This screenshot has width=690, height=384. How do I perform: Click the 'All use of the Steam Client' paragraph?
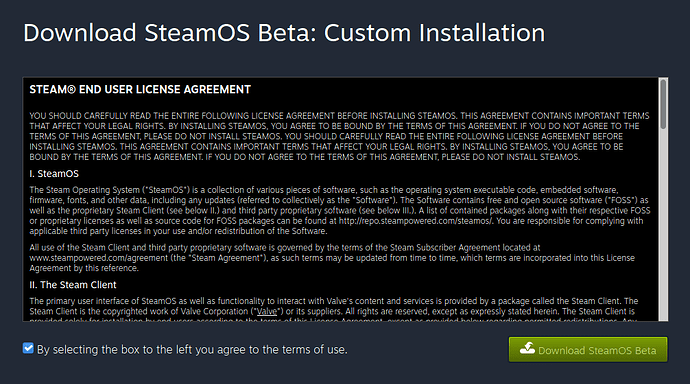(332, 258)
